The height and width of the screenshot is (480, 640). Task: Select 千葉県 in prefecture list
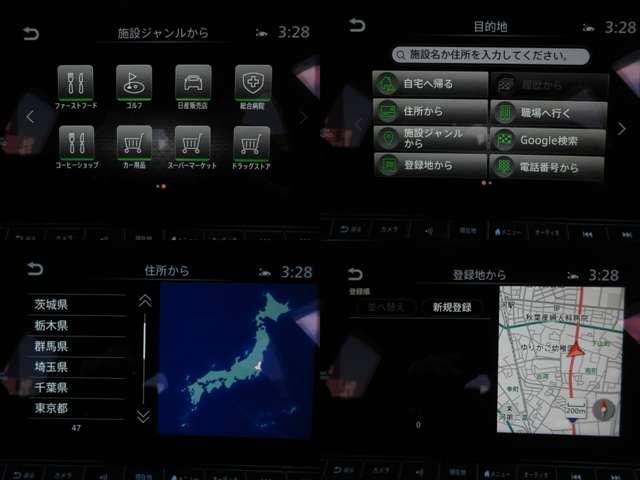pos(77,387)
